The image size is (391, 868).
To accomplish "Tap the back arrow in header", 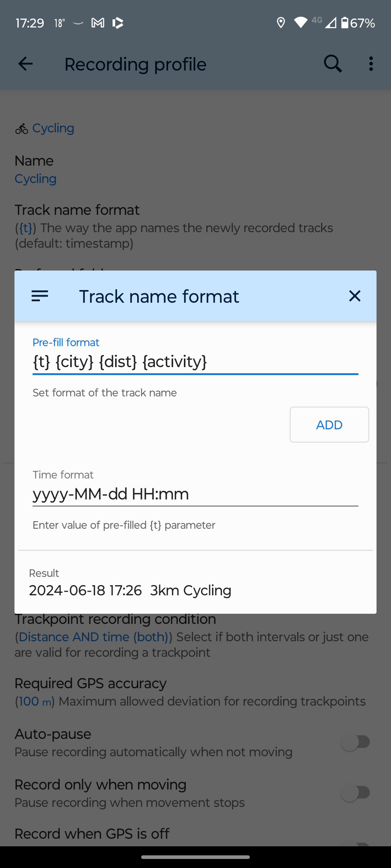I will point(25,64).
